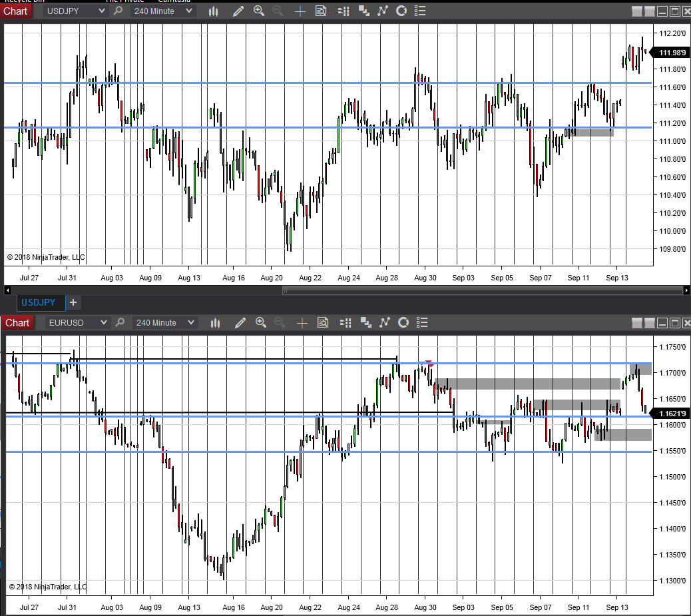Open Chart Trader on USDJPY chart
The image size is (691, 616).
(x=344, y=11)
